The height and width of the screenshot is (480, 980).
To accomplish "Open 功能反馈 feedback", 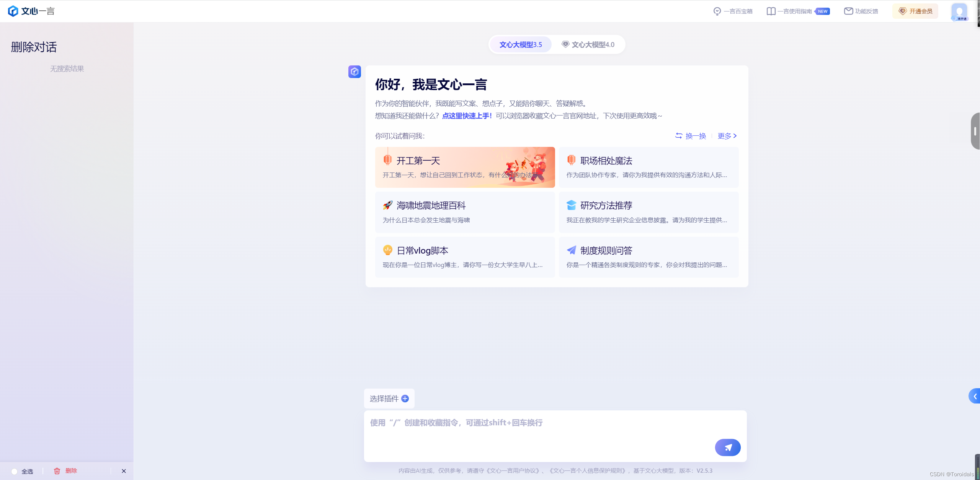I will point(861,11).
